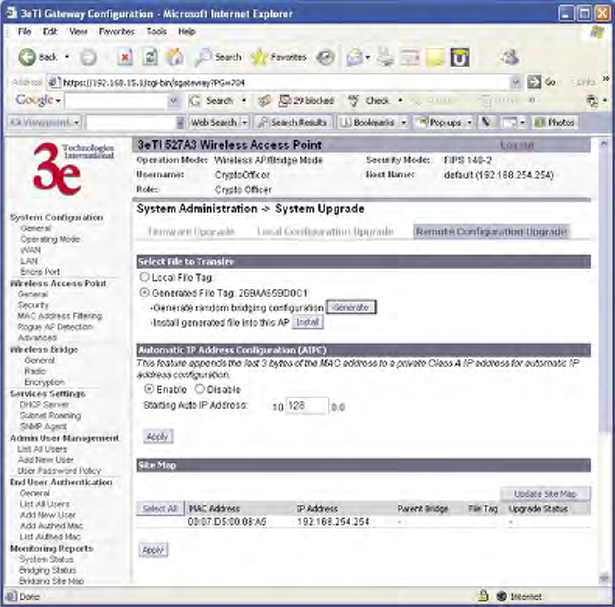Click the page vertical scrollbar
This screenshot has width=615, height=607.
604,361
